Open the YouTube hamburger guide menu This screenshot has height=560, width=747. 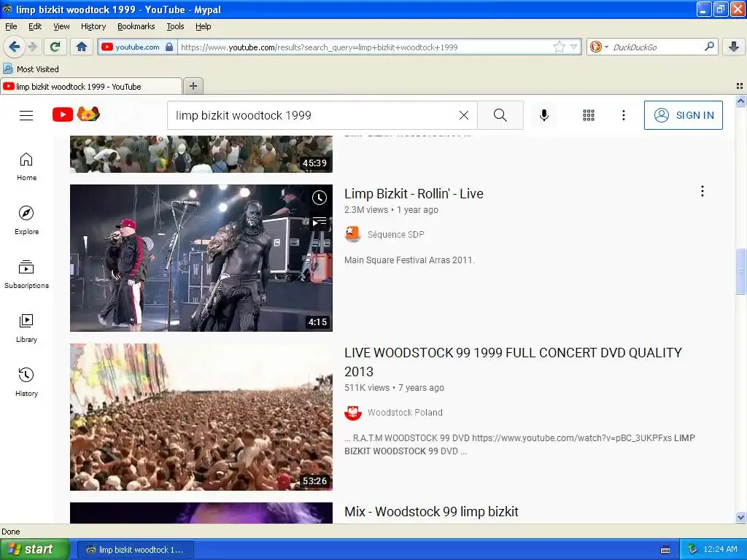point(26,115)
